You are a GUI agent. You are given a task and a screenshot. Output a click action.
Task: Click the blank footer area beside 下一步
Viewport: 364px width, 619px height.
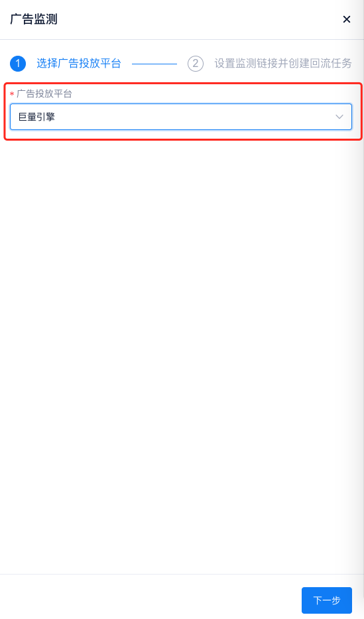tap(150, 600)
